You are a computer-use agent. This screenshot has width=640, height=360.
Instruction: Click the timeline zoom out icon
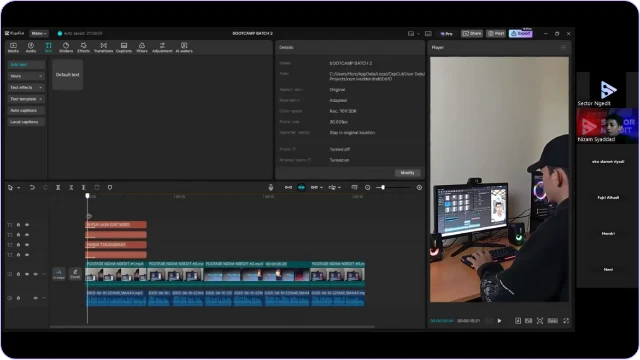pyautogui.click(x=367, y=187)
